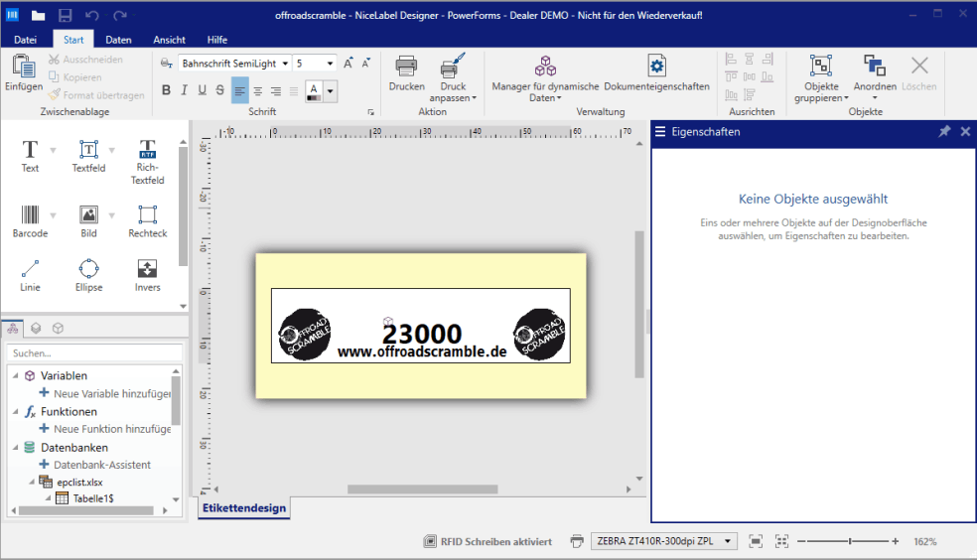The height and width of the screenshot is (560, 977).
Task: Select the Rich-Textfeld tool
Action: (x=147, y=162)
